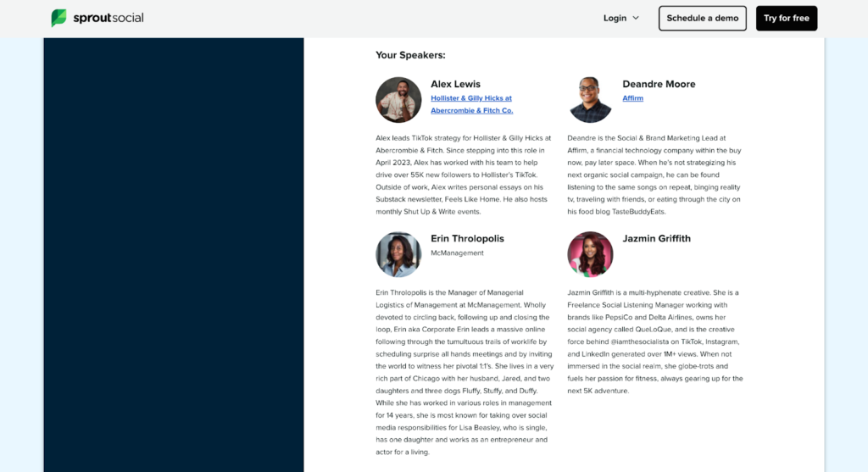Click Erin's bio paragraph about Managerial Logistics
The width and height of the screenshot is (868, 472).
click(465, 372)
